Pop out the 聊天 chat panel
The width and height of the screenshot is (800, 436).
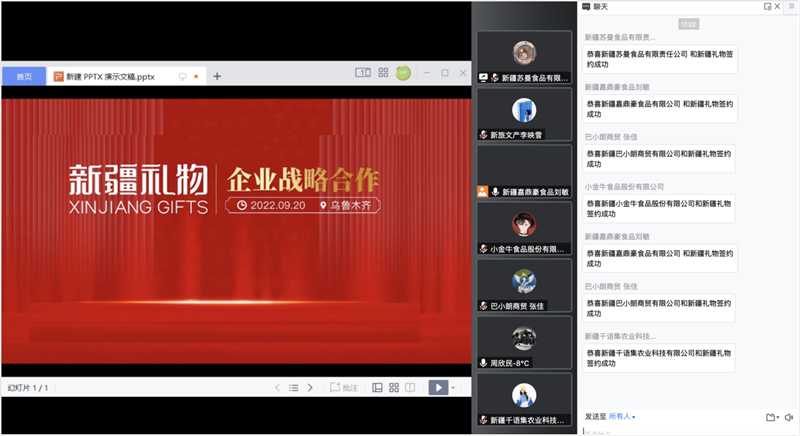(768, 7)
